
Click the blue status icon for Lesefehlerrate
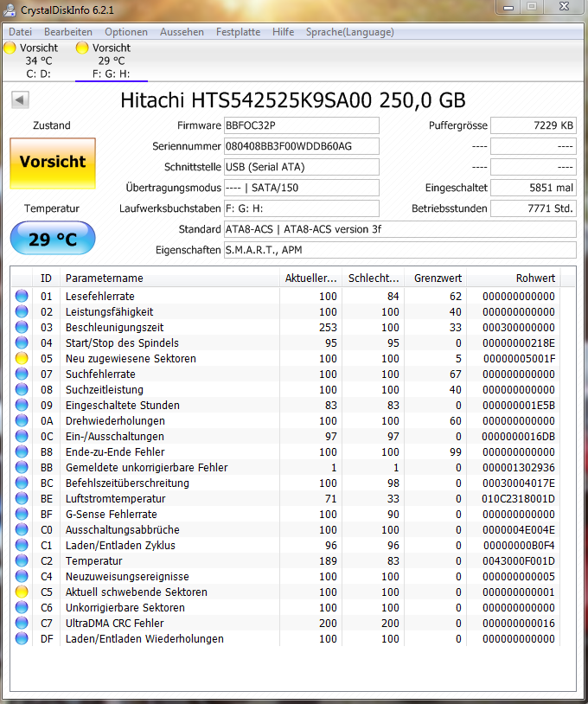pyautogui.click(x=22, y=296)
